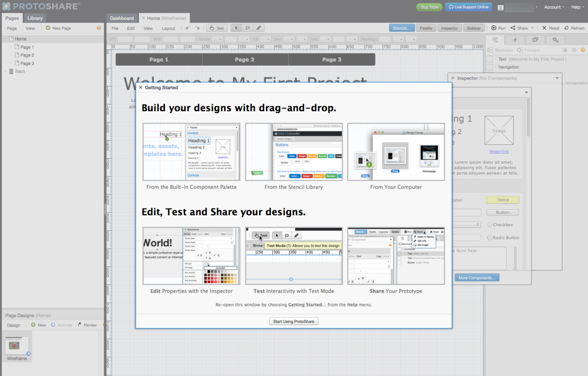Image resolution: width=588 pixels, height=376 pixels.
Task: Toggle the Stencils panel button
Action: (402, 28)
